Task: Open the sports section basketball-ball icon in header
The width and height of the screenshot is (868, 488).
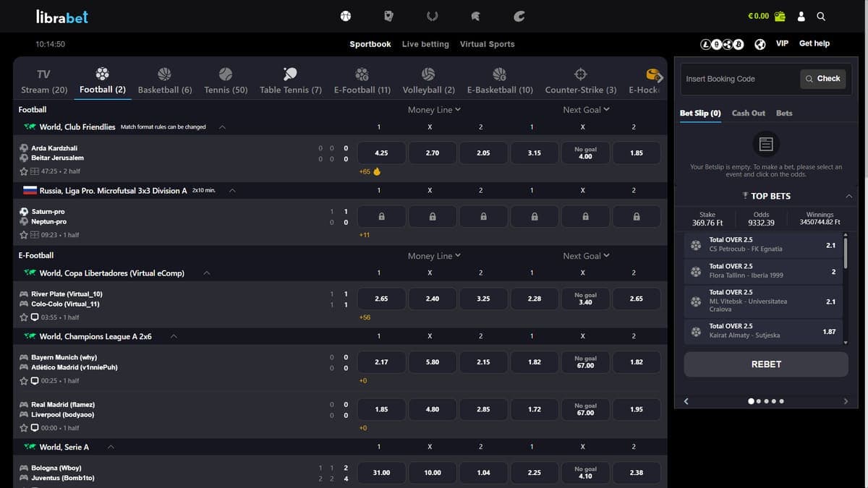Action: point(346,16)
